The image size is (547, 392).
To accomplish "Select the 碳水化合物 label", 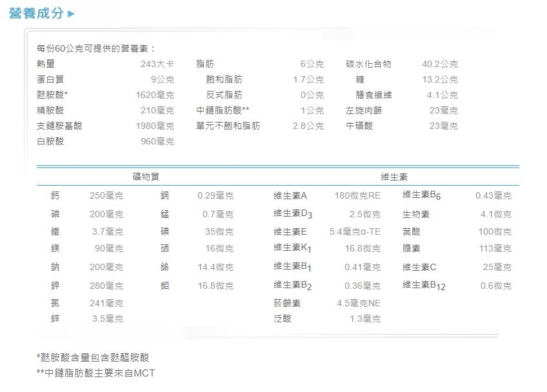I will pos(368,64).
